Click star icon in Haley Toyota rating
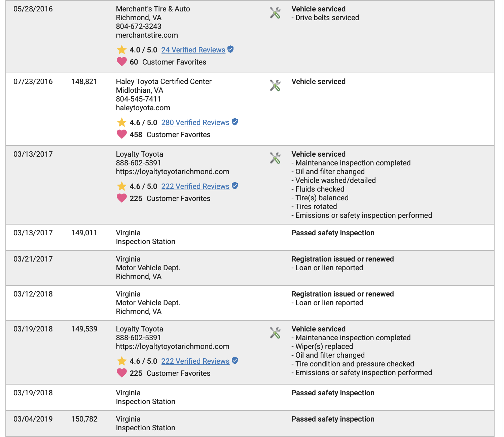Image resolution: width=504 pixels, height=437 pixels. coord(121,123)
